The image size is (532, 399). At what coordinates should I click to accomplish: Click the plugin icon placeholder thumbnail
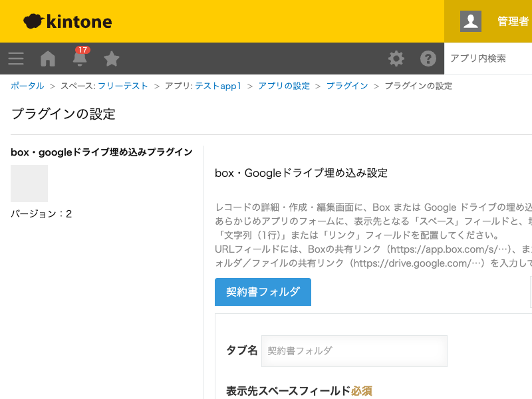pos(29,184)
